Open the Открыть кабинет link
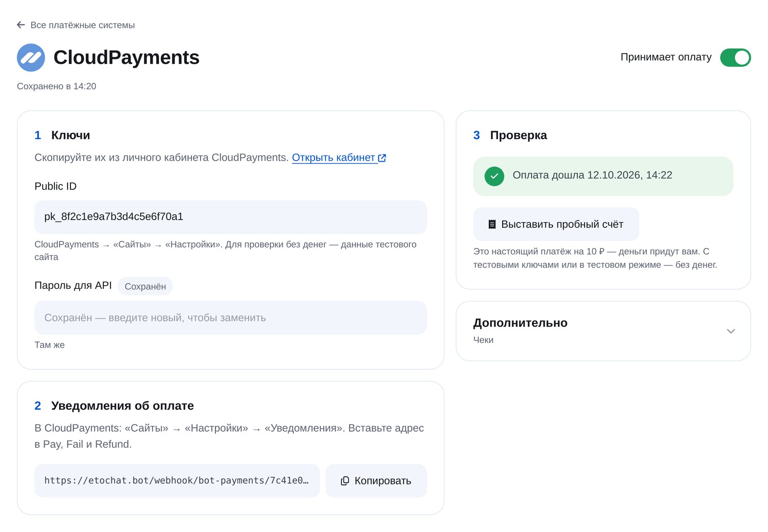Viewport: 768px width, 532px height. click(334, 158)
